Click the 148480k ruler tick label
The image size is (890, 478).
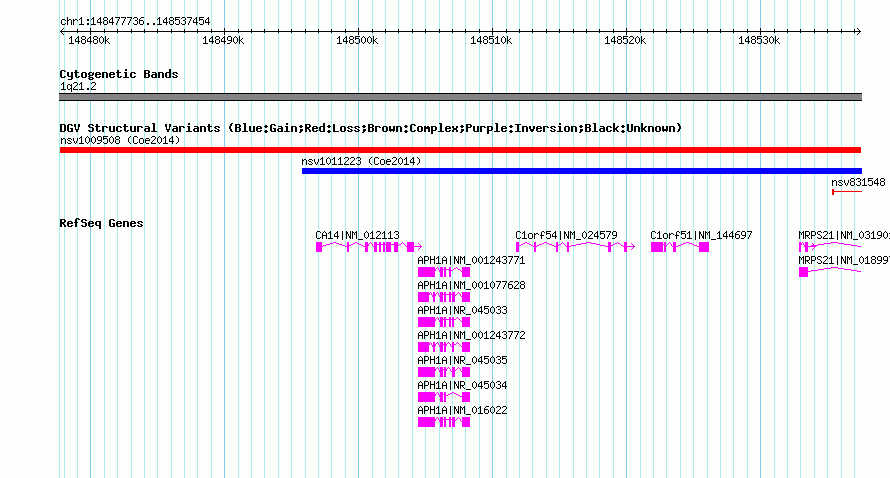pos(89,40)
